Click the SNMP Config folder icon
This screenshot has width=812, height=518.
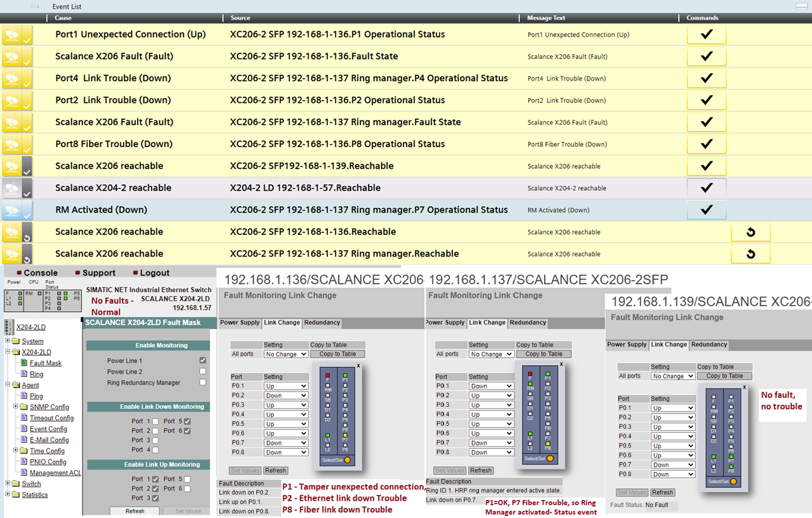[24, 406]
